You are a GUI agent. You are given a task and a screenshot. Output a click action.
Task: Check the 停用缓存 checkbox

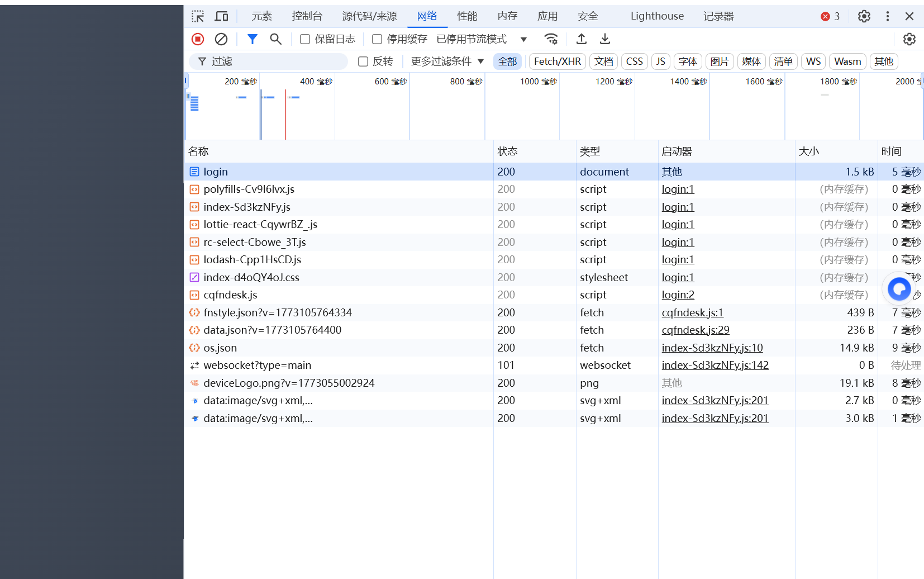tap(377, 39)
